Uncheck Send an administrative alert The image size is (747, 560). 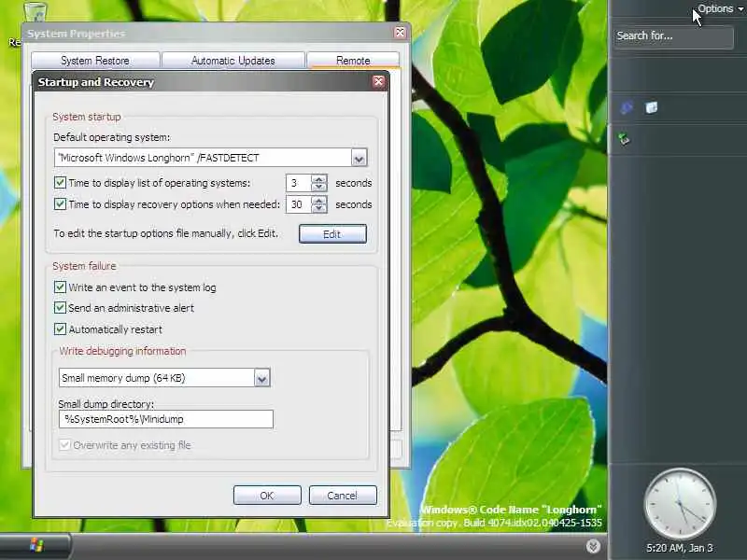(60, 308)
